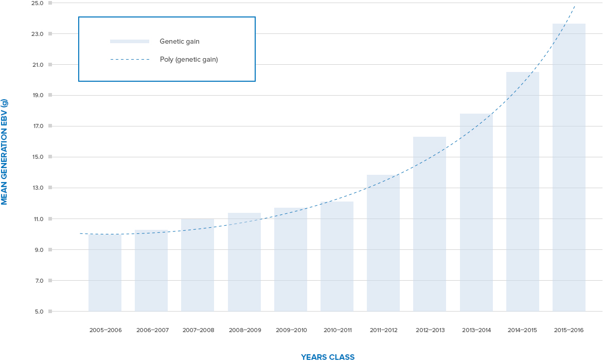Click the 'YEARS CLASS' x-axis title

tap(328, 357)
